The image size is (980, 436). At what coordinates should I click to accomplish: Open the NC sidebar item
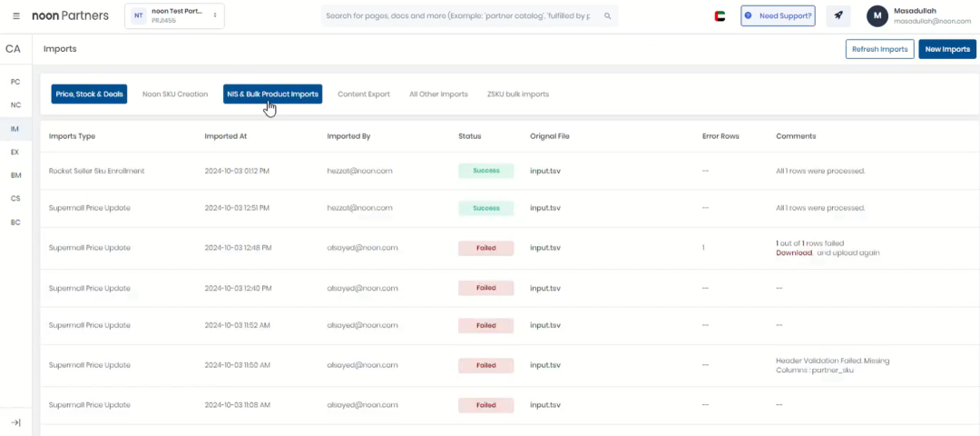tap(15, 105)
